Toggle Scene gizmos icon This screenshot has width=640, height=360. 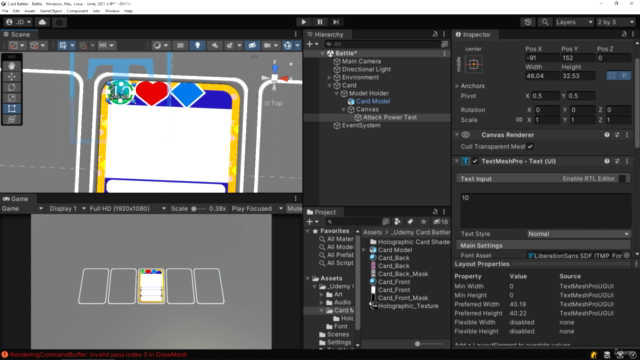288,45
